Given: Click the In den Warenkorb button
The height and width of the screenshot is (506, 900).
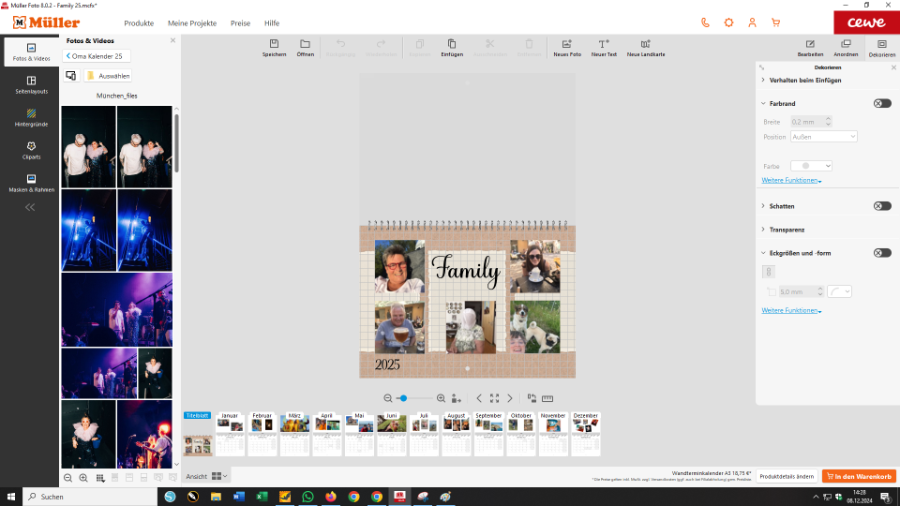Looking at the screenshot, I should tap(858, 476).
